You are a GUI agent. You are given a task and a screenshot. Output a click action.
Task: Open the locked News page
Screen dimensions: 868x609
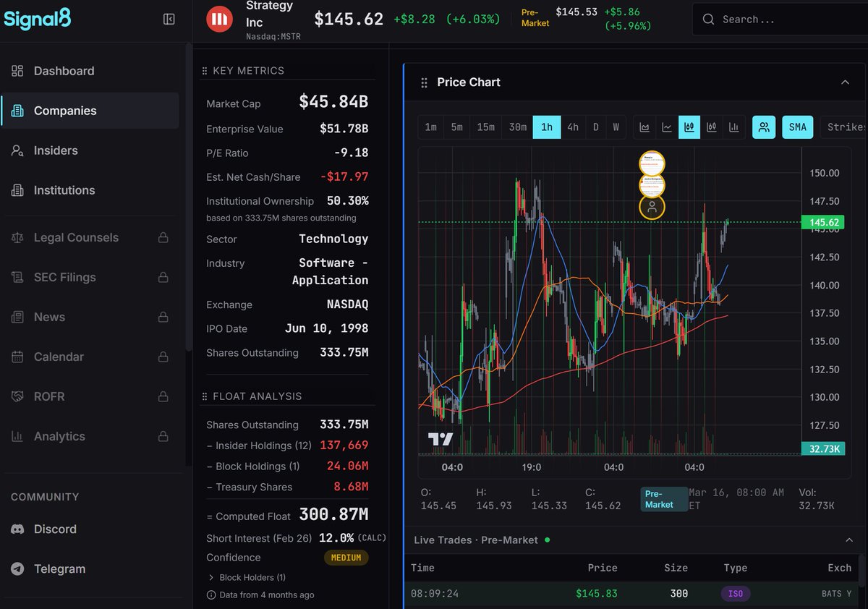pos(90,317)
